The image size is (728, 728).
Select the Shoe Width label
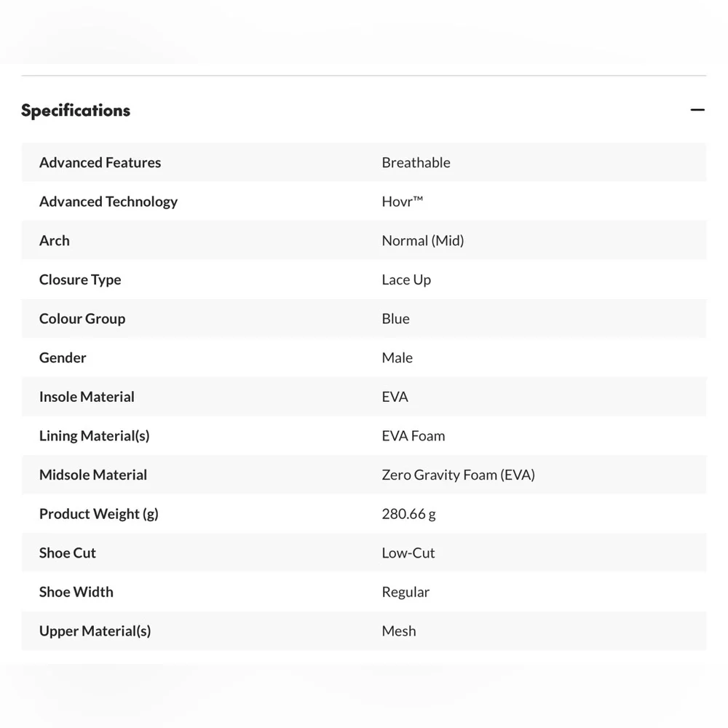76,591
